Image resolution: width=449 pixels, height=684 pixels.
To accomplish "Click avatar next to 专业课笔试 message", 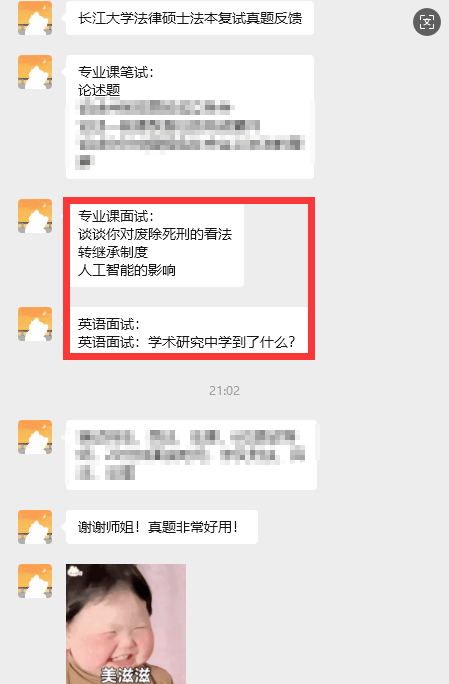I will (35, 72).
